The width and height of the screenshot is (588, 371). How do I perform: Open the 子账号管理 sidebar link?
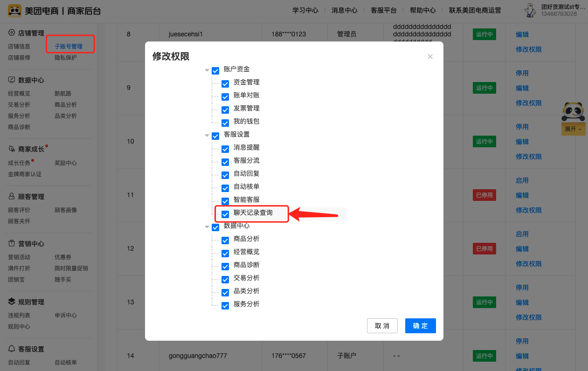pyautogui.click(x=69, y=47)
